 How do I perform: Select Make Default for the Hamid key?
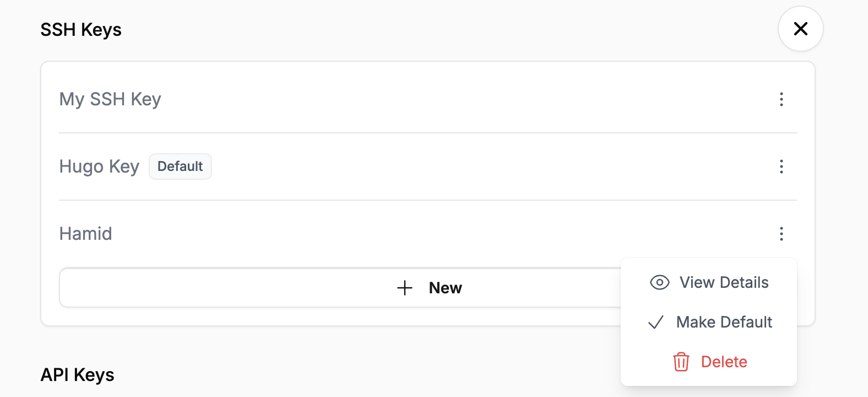pos(724,322)
